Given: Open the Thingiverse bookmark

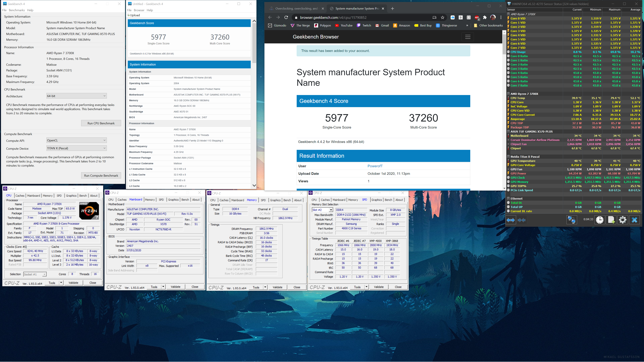Looking at the screenshot, I should [x=446, y=25].
